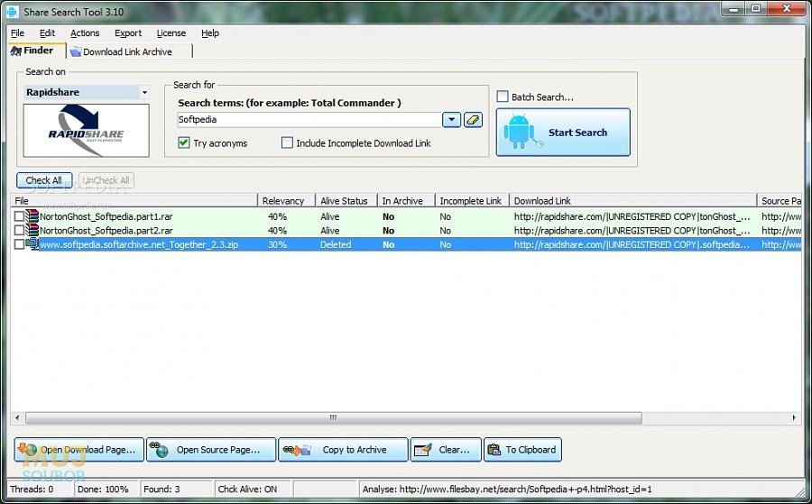Enable the Batch Search checkbox
This screenshot has height=504, width=812.
pyautogui.click(x=503, y=96)
